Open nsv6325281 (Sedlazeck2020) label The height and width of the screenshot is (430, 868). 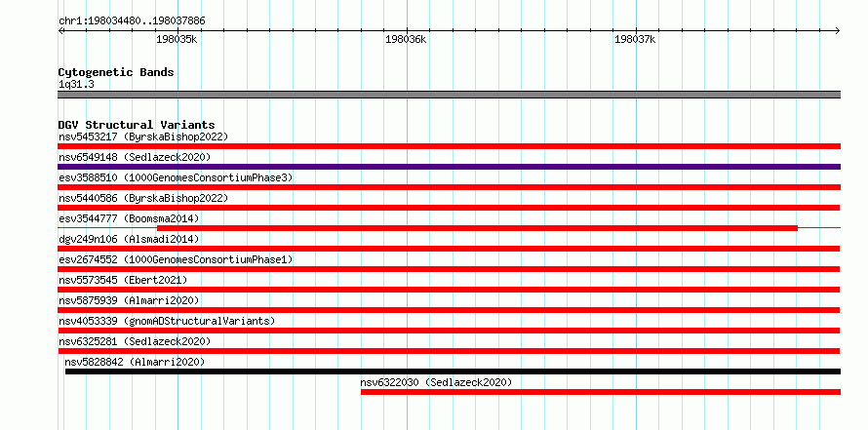tap(135, 341)
